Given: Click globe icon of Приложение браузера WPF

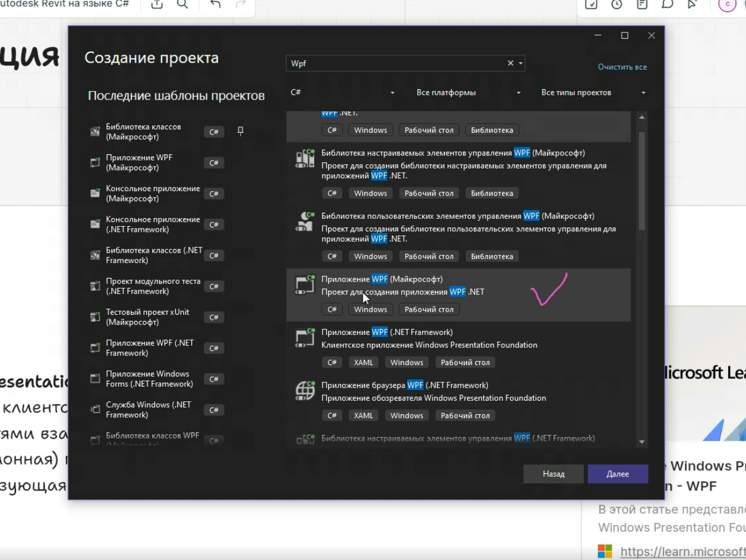Looking at the screenshot, I should pyautogui.click(x=305, y=391).
